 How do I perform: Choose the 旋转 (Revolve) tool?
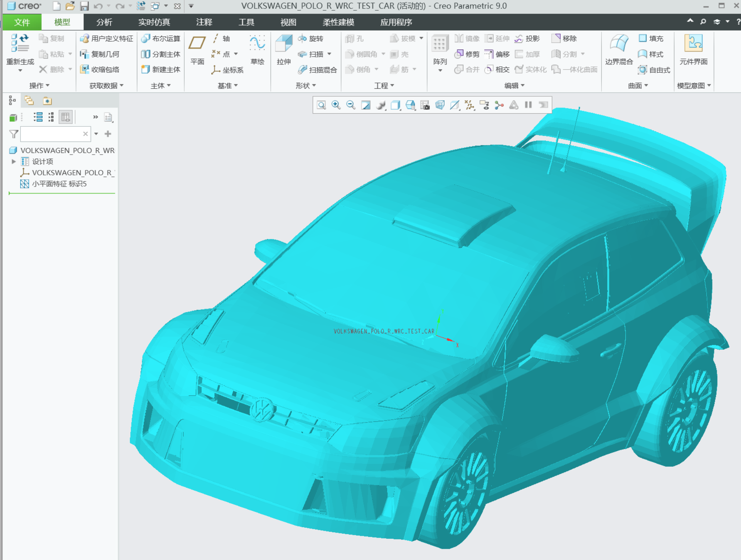tap(311, 39)
